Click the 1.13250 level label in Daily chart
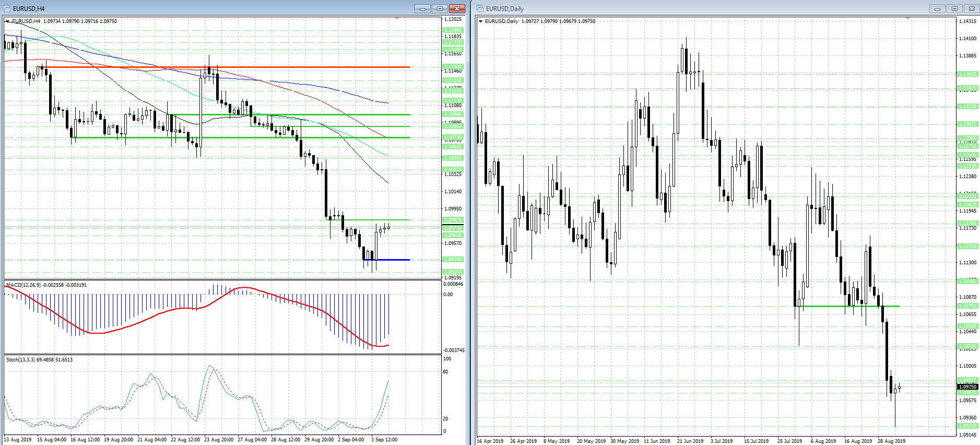The width and height of the screenshot is (980, 445). click(967, 107)
